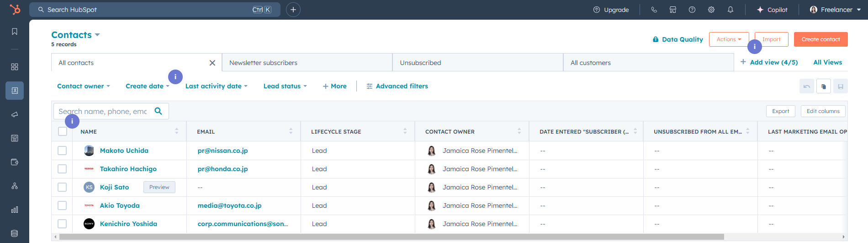Click the undo view changes icon
The image size is (868, 243).
(807, 86)
